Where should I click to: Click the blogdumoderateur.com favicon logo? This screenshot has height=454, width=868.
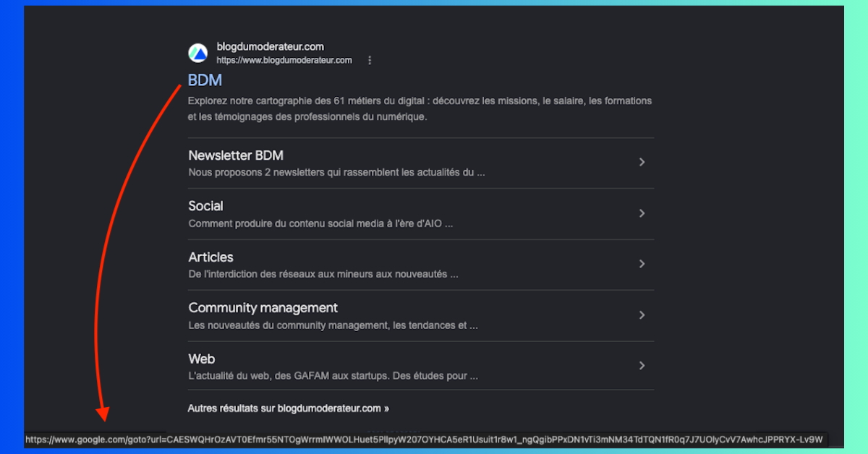[198, 53]
